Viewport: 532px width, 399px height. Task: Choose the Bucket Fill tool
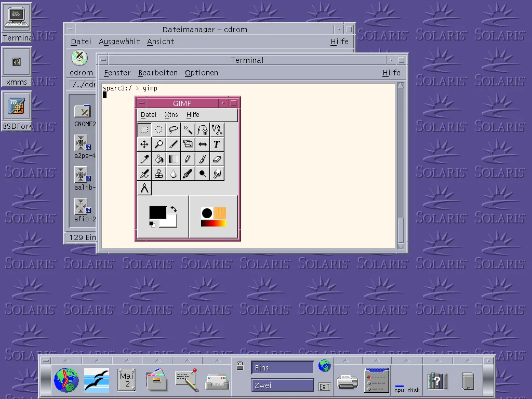[159, 159]
